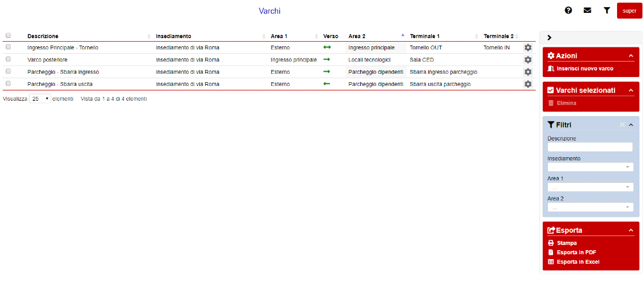Collapse the Azioni panel
This screenshot has width=644, height=281.
631,56
